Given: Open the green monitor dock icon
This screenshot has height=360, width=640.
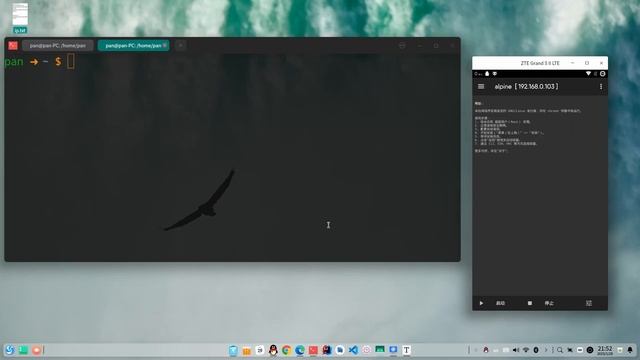Looking at the screenshot, I should [380, 349].
